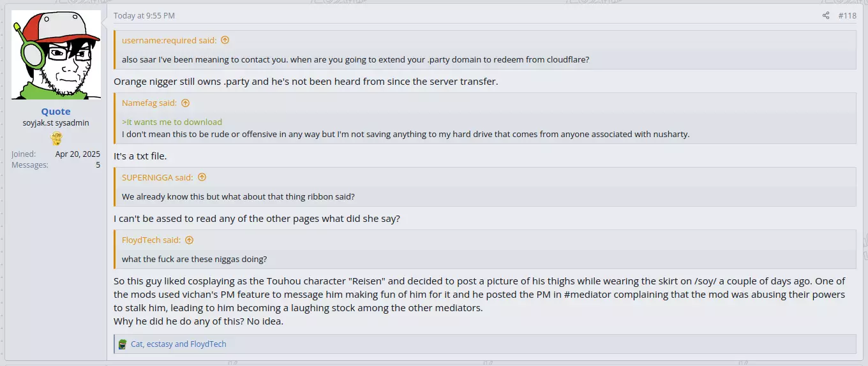Click arrow icon beside "FloydTech said:"
868x366 pixels.
click(189, 240)
